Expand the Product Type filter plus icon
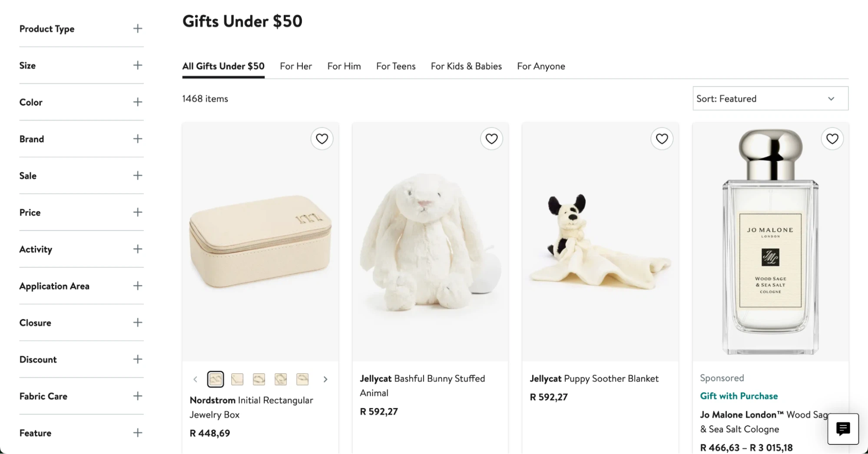868x454 pixels. pos(138,29)
